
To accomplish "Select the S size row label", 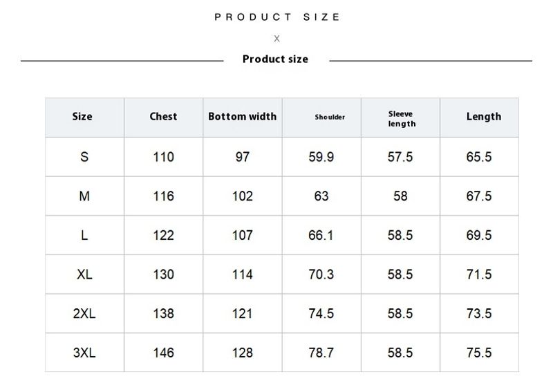I will pyautogui.click(x=84, y=157).
